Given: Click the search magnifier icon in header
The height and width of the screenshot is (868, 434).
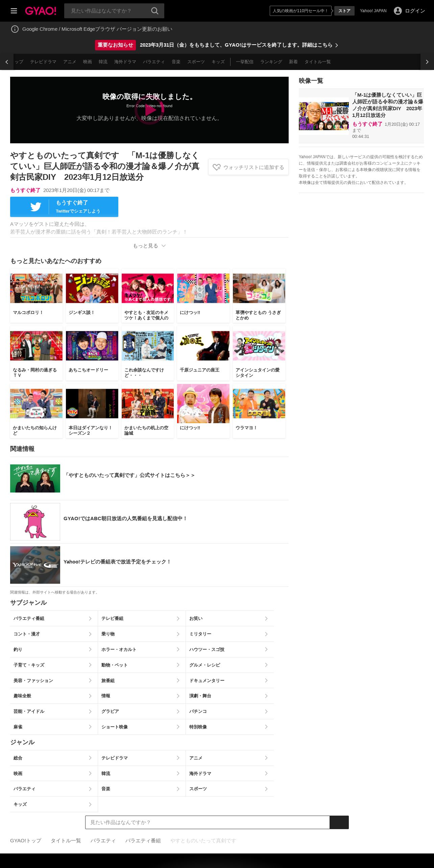Looking at the screenshot, I should coord(155,11).
